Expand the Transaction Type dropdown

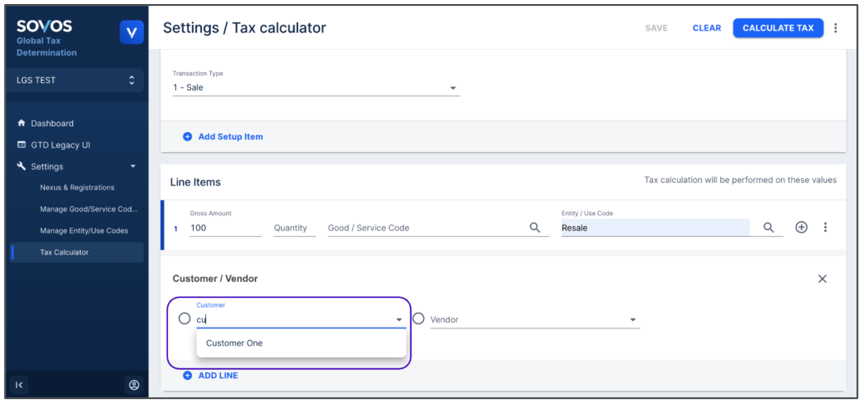click(452, 88)
